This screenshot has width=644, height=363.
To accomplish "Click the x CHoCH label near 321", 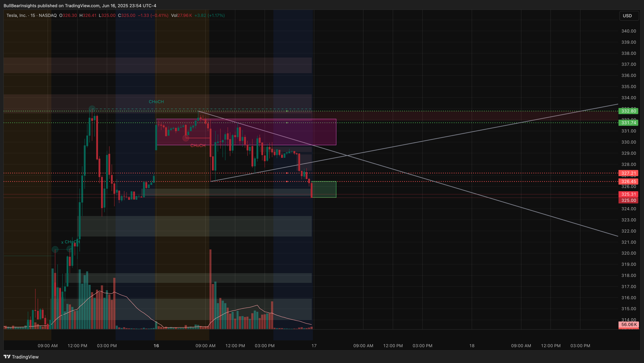I will point(71,242).
